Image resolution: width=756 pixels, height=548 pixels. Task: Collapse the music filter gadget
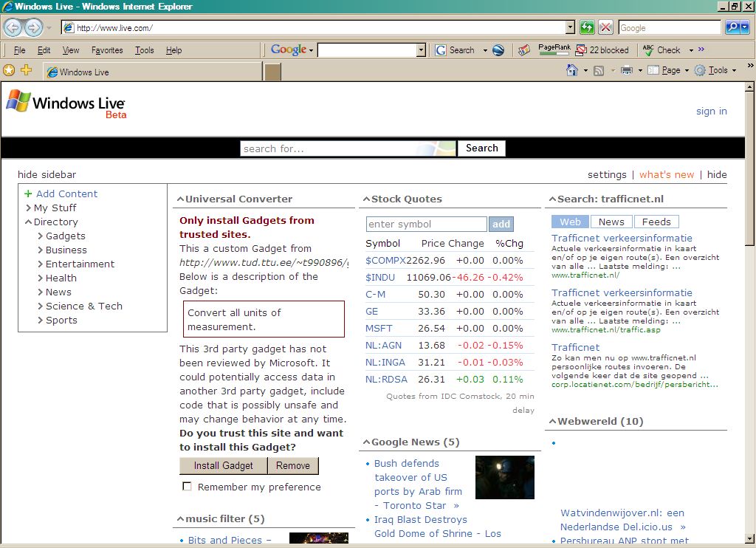pyautogui.click(x=180, y=519)
